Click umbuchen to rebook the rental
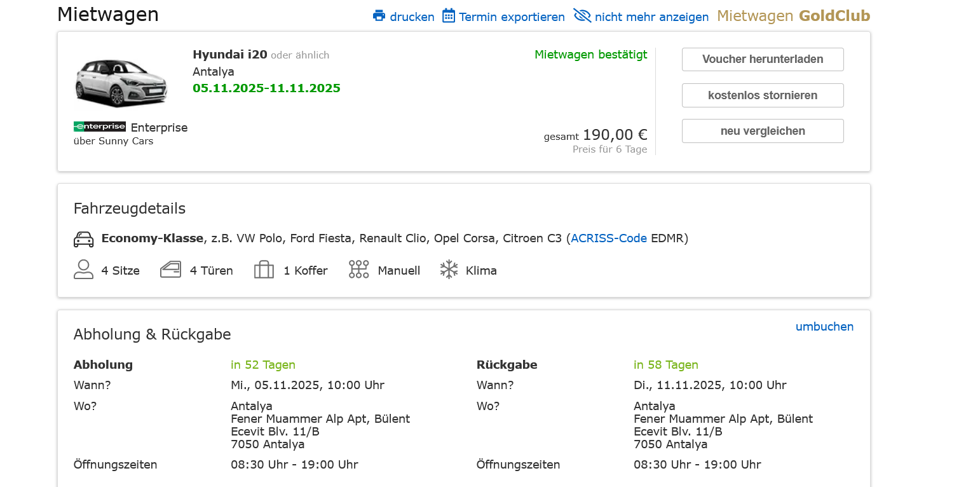 [824, 327]
